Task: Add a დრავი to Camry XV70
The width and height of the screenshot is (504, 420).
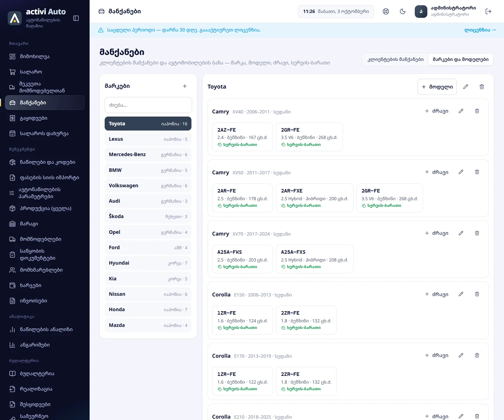Action: tap(436, 233)
